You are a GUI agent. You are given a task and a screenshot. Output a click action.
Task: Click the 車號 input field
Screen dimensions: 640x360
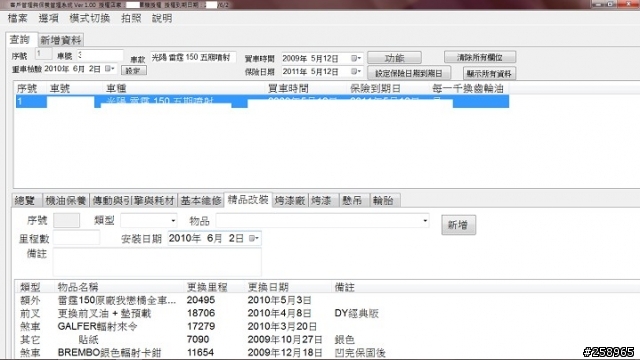[x=100, y=55]
